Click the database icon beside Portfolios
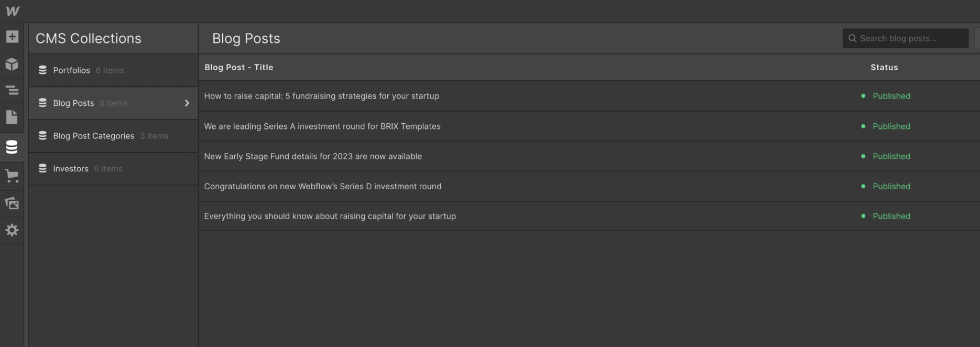The width and height of the screenshot is (980, 347). tap(42, 70)
